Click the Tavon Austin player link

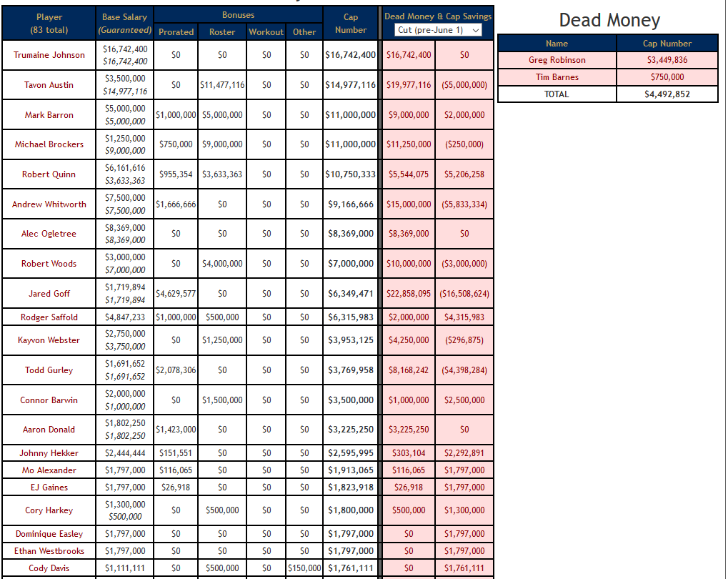coord(49,85)
